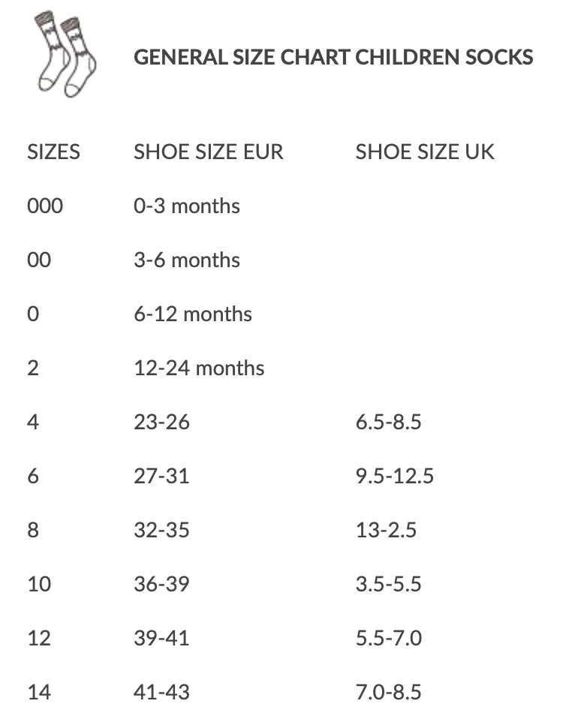563x728 pixels.
Task: Click UK shoe size 6.5-8.5
Action: click(389, 422)
